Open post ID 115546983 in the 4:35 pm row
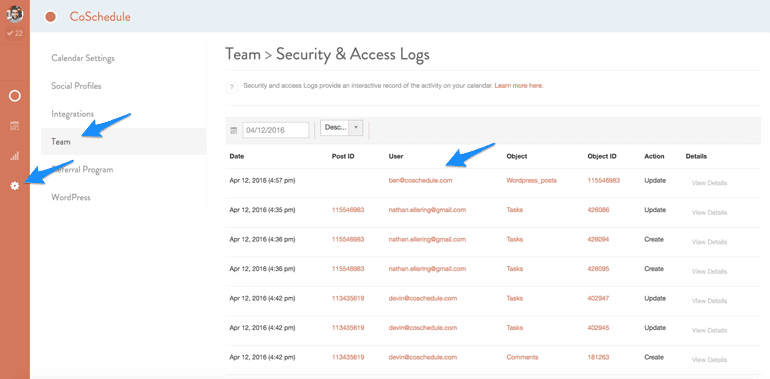Image resolution: width=770 pixels, height=379 pixels. (x=348, y=210)
